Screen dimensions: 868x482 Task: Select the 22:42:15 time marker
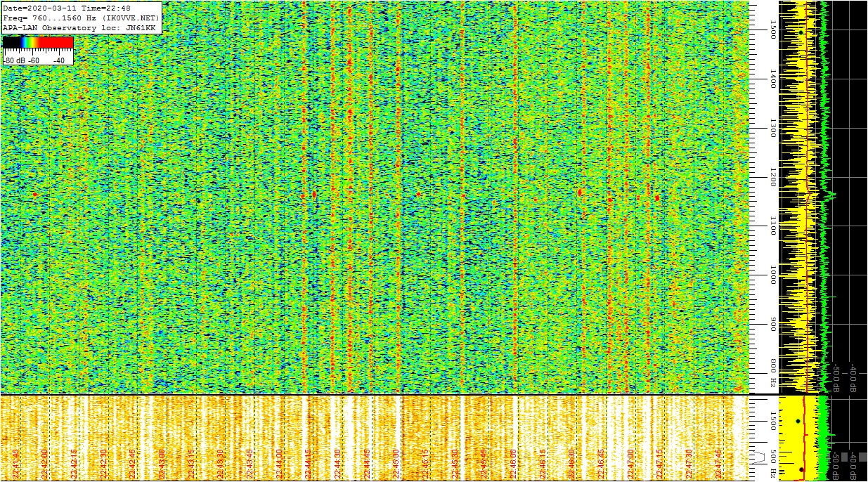pos(74,464)
